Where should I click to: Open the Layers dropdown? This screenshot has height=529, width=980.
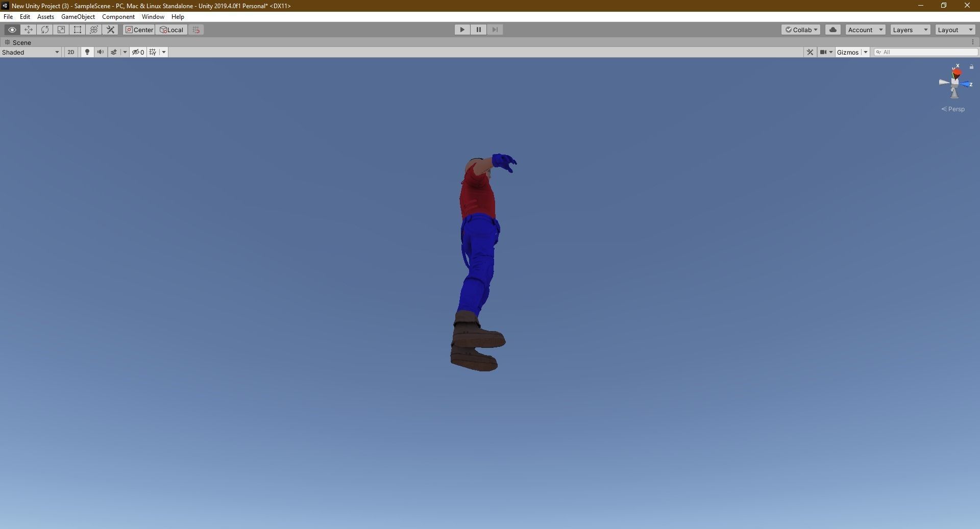[910, 30]
